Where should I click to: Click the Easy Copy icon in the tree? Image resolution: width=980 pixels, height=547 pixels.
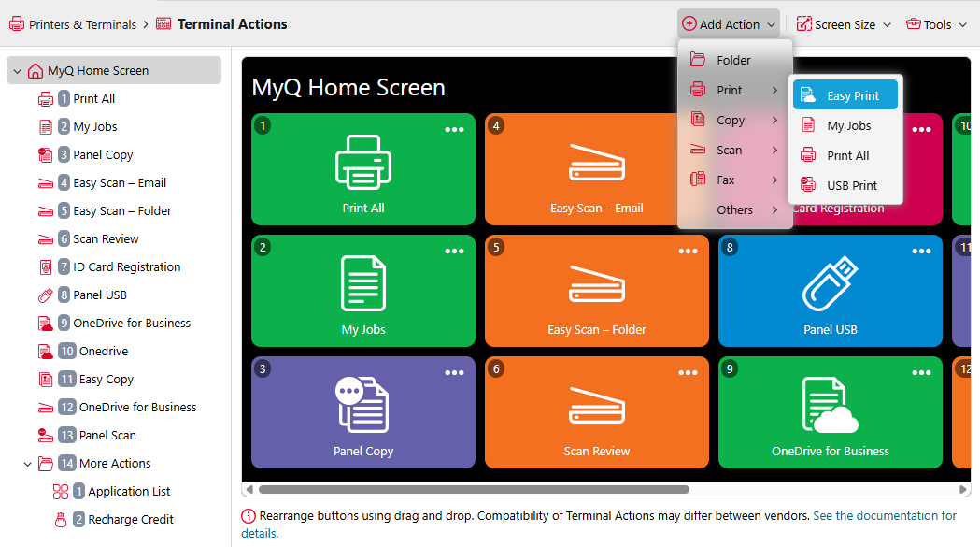click(46, 380)
